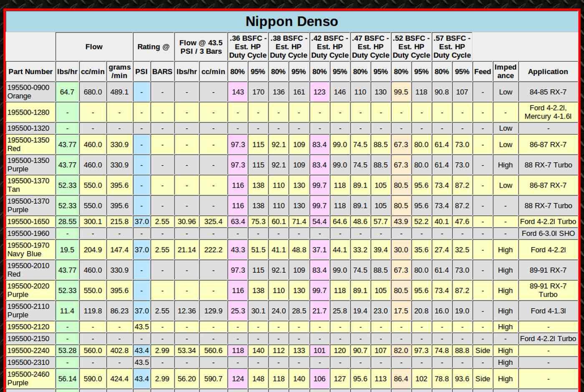
Task: Select the 89-91 RX-7 Turbo application cell
Action: pyautogui.click(x=548, y=290)
